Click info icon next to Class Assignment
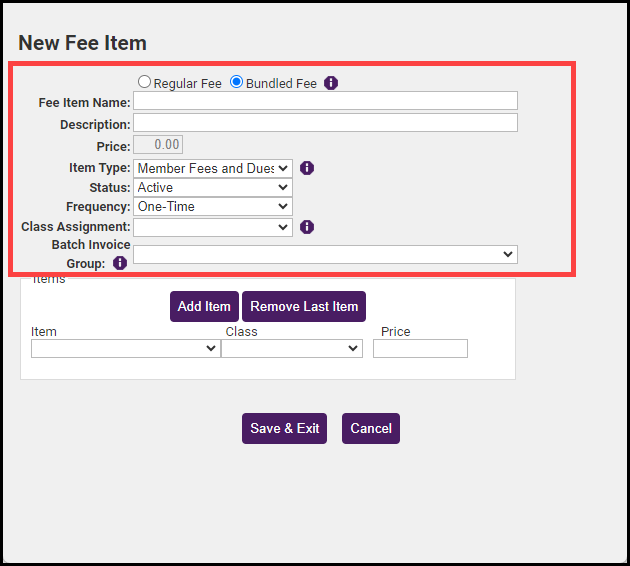630x566 pixels. click(307, 227)
